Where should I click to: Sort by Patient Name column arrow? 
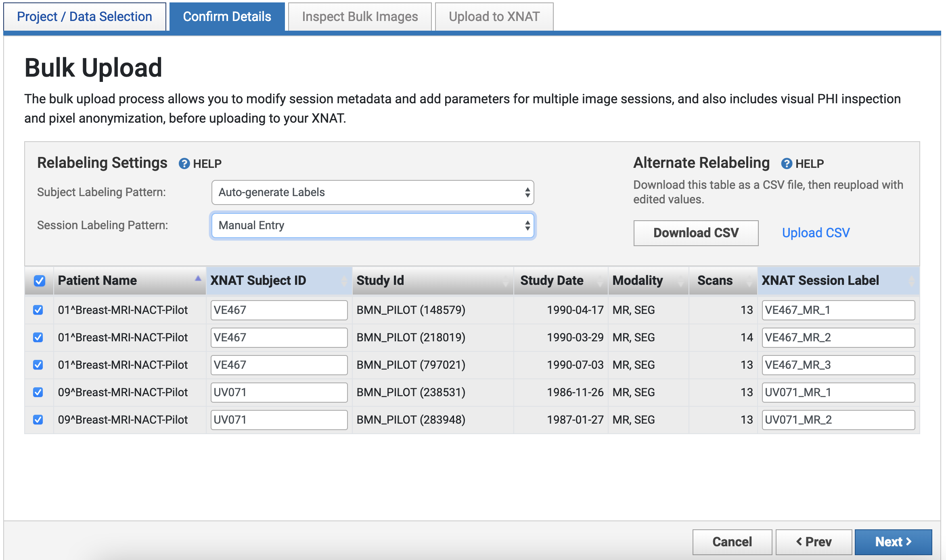coord(198,278)
